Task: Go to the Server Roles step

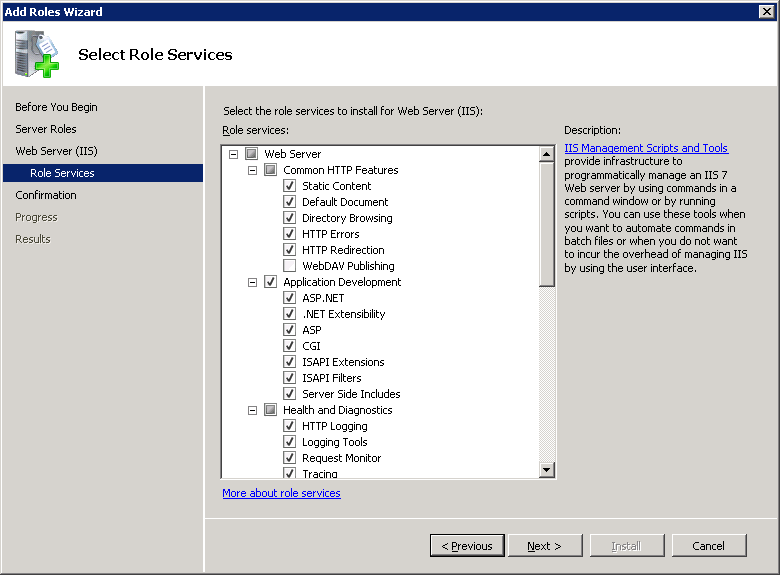Action: coord(46,129)
